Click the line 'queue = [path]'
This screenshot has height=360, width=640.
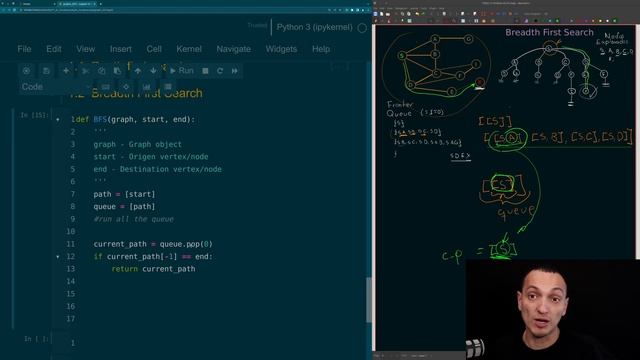pyautogui.click(x=124, y=207)
